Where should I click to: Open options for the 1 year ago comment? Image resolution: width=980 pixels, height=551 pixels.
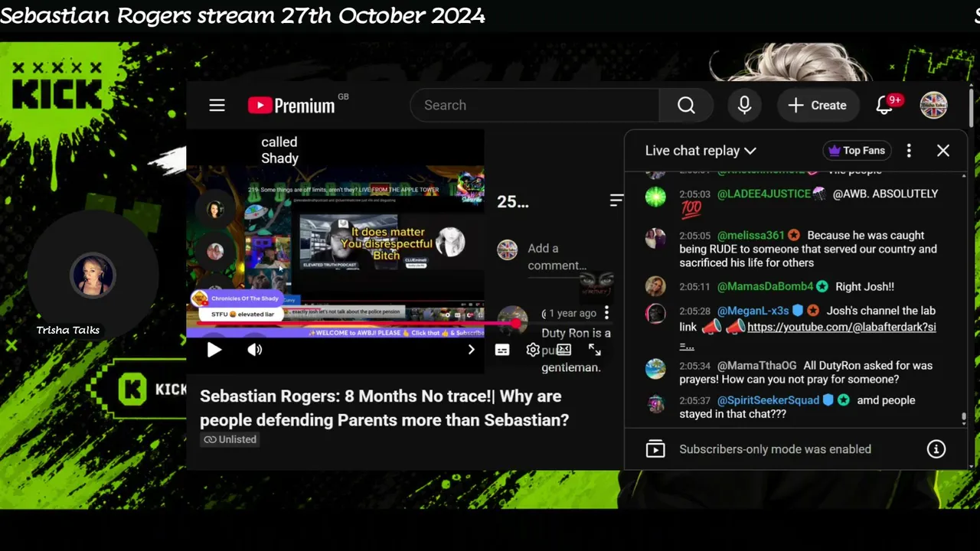coord(606,312)
